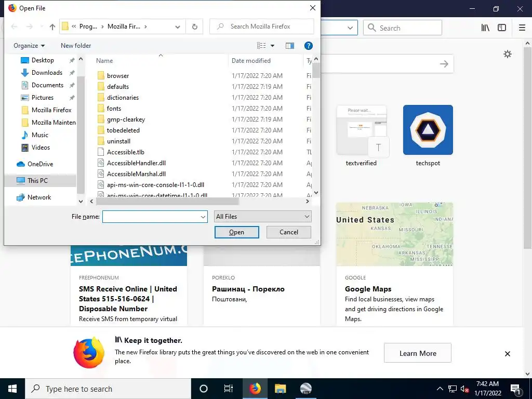Open the Google Maps highlight card

[x=395, y=264]
